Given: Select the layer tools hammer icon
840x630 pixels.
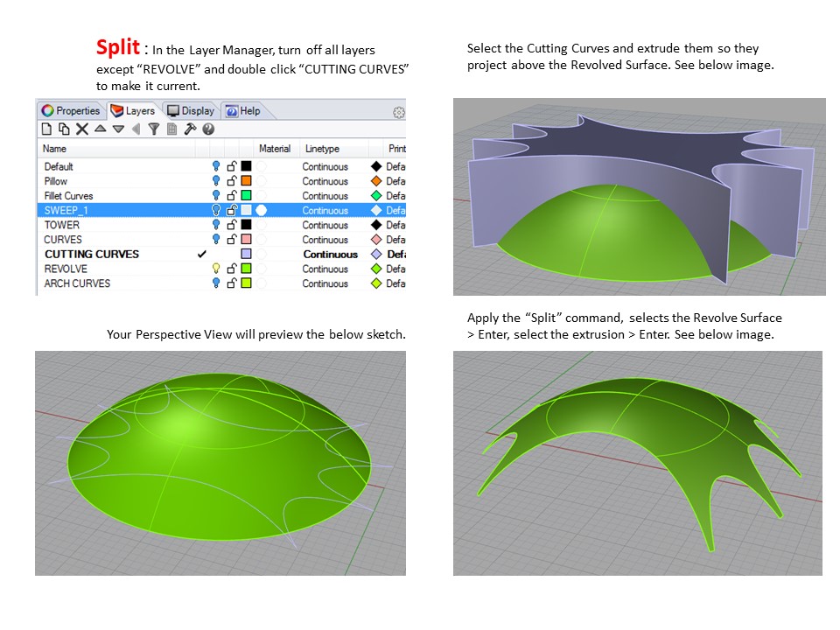Looking at the screenshot, I should (x=189, y=129).
